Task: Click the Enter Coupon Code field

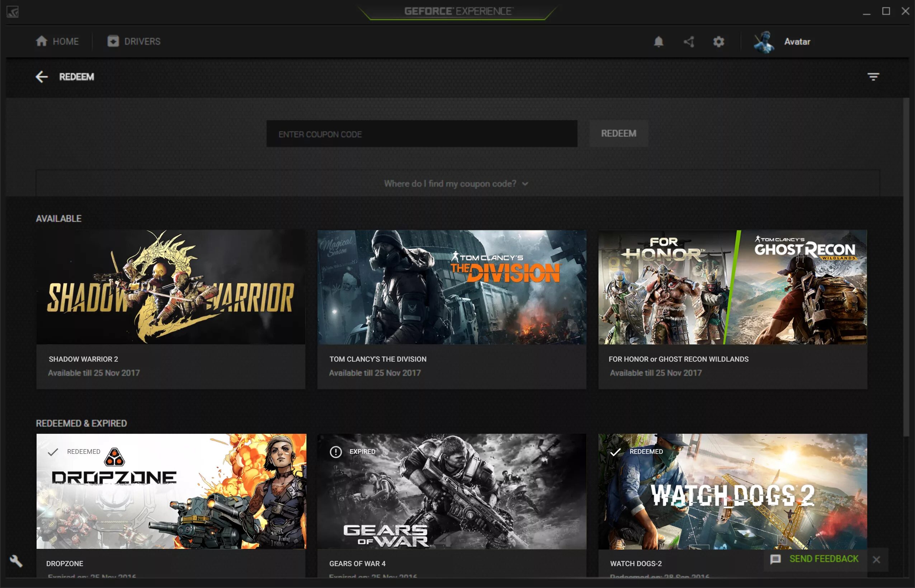Action: tap(421, 134)
